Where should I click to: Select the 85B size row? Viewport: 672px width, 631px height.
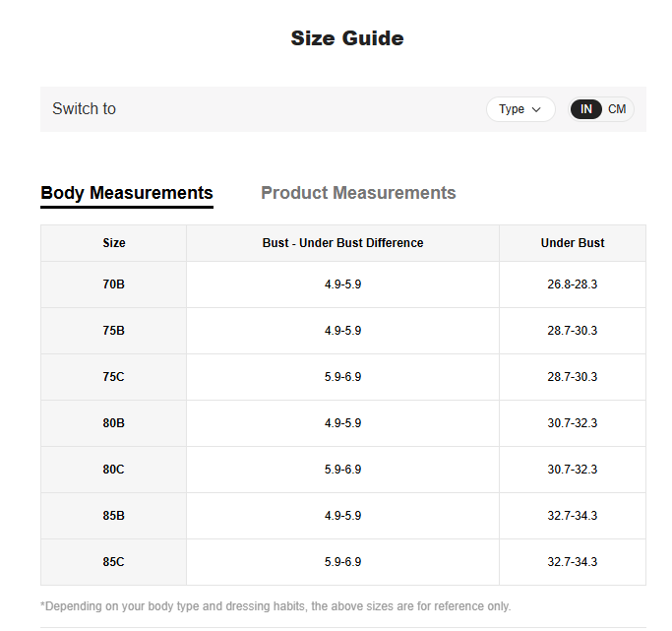[x=342, y=516]
